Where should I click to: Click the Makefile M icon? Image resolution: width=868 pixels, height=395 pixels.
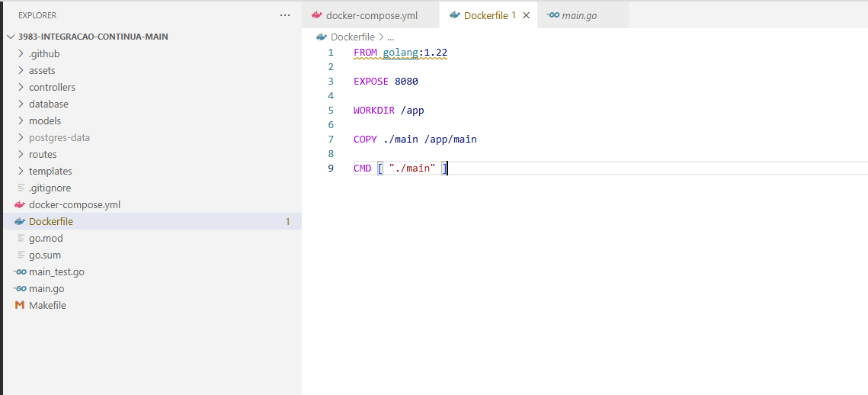(20, 305)
